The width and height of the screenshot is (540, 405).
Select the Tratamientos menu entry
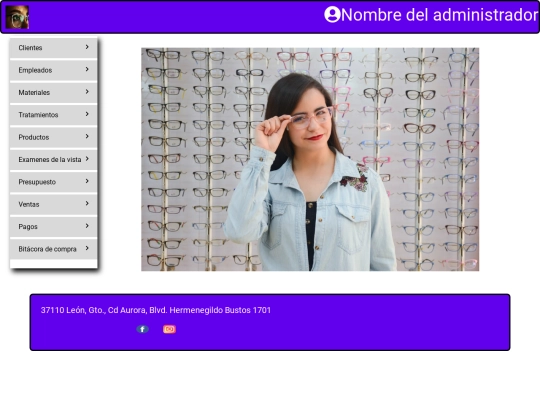pyautogui.click(x=53, y=115)
